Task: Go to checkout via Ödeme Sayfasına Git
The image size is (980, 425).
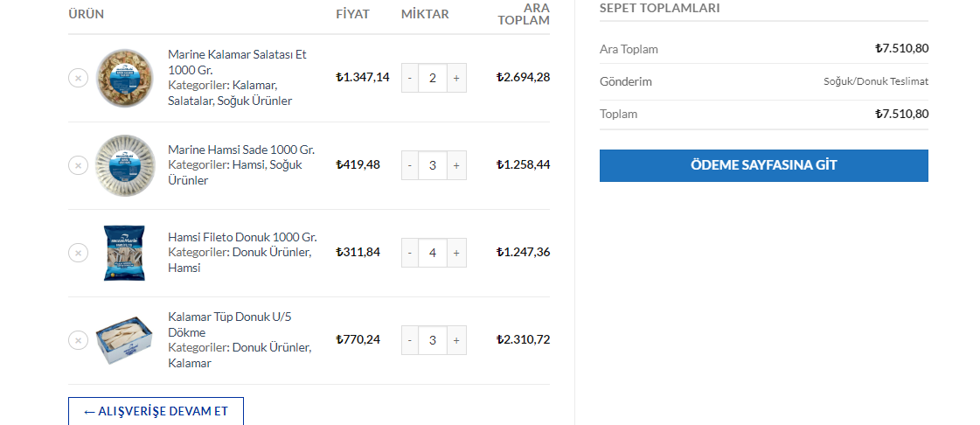Action: coord(763,165)
